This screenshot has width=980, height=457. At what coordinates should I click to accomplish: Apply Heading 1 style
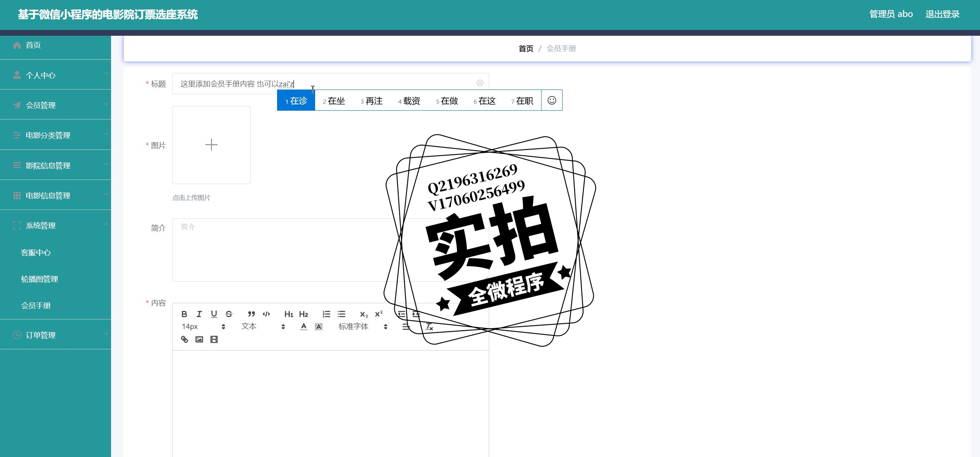[289, 314]
